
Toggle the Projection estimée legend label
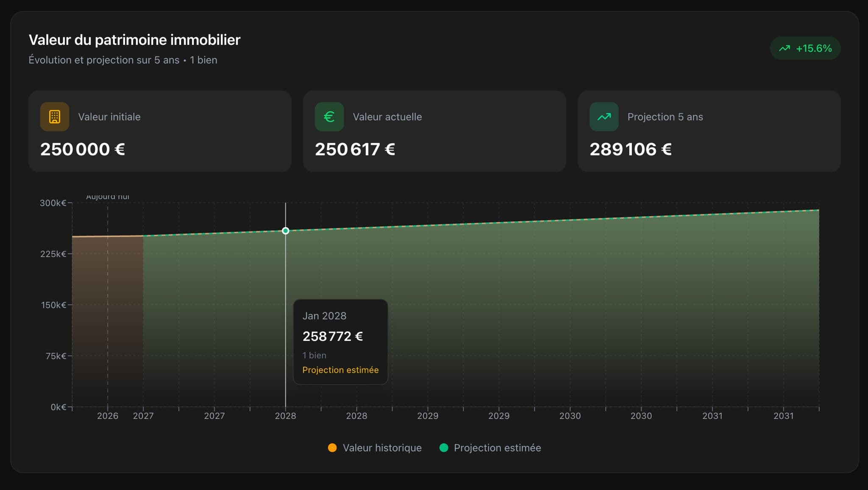[x=497, y=448]
